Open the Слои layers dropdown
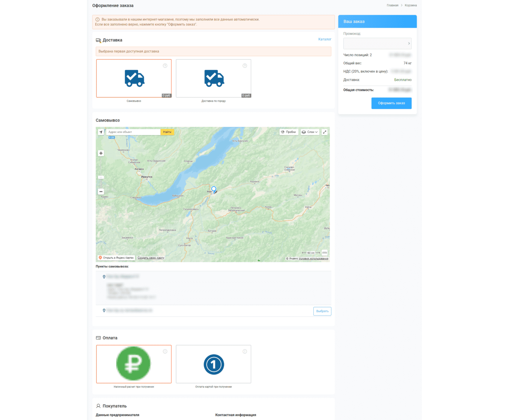The height and width of the screenshot is (420, 509). (x=310, y=132)
